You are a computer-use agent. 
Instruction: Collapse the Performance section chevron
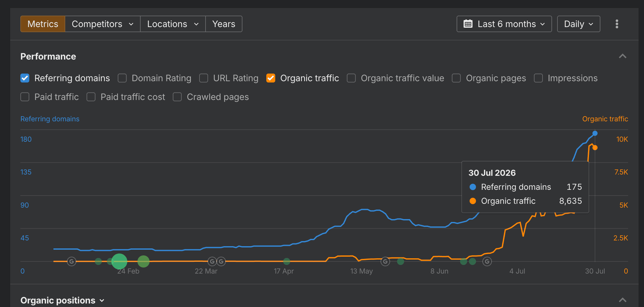pos(623,56)
